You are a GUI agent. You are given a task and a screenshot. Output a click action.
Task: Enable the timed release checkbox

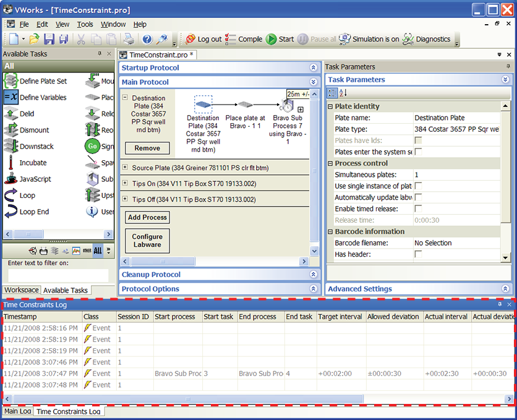point(419,209)
